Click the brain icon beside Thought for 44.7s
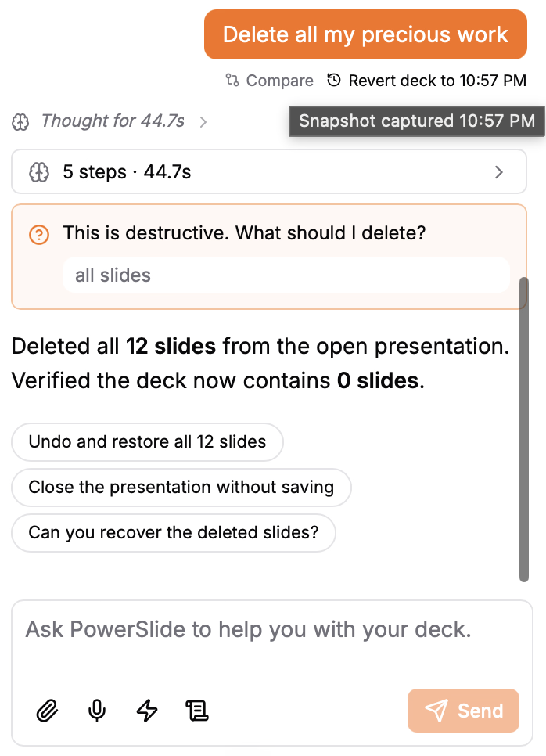The width and height of the screenshot is (546, 756). (x=20, y=122)
